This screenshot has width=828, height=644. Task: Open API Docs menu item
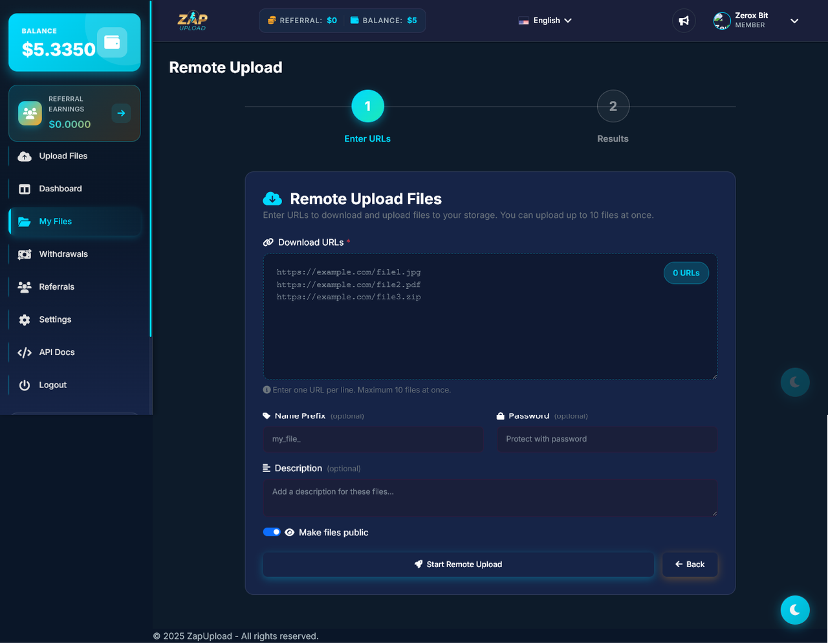74,352
